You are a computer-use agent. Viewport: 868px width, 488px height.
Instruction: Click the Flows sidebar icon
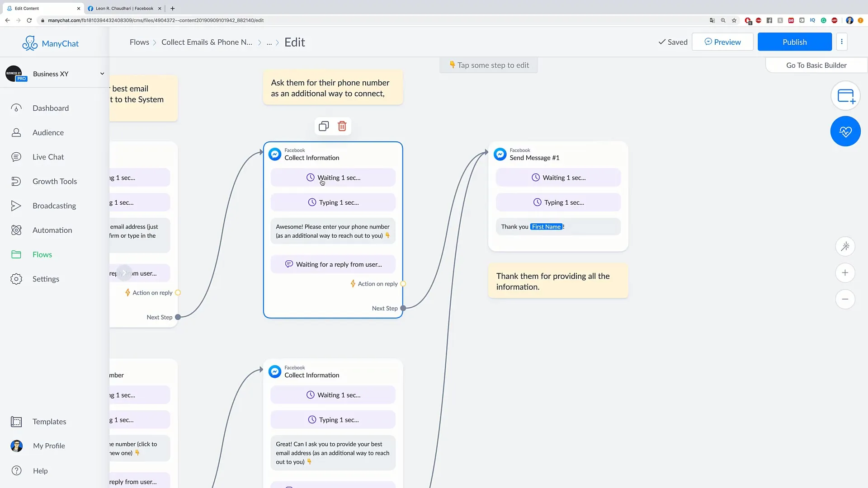click(x=16, y=254)
